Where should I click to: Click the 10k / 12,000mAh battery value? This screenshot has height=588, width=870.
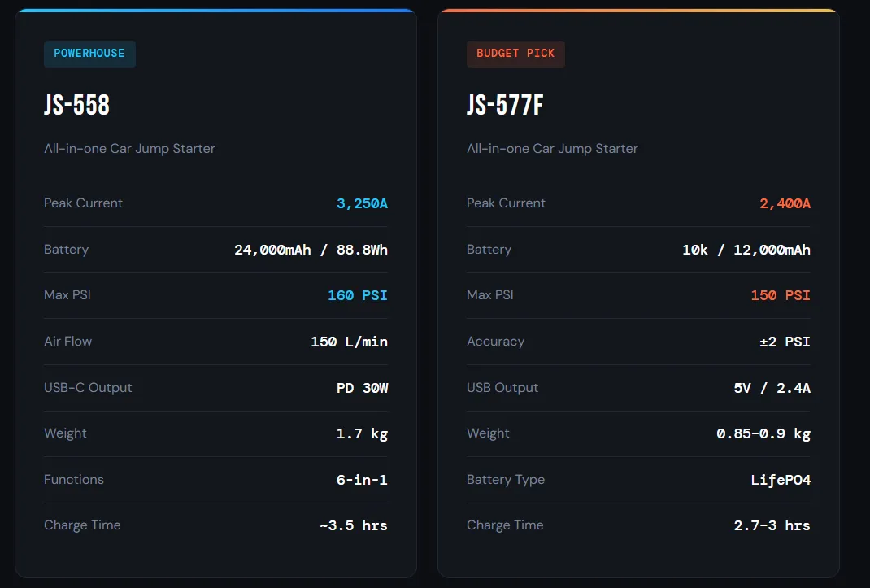point(746,250)
